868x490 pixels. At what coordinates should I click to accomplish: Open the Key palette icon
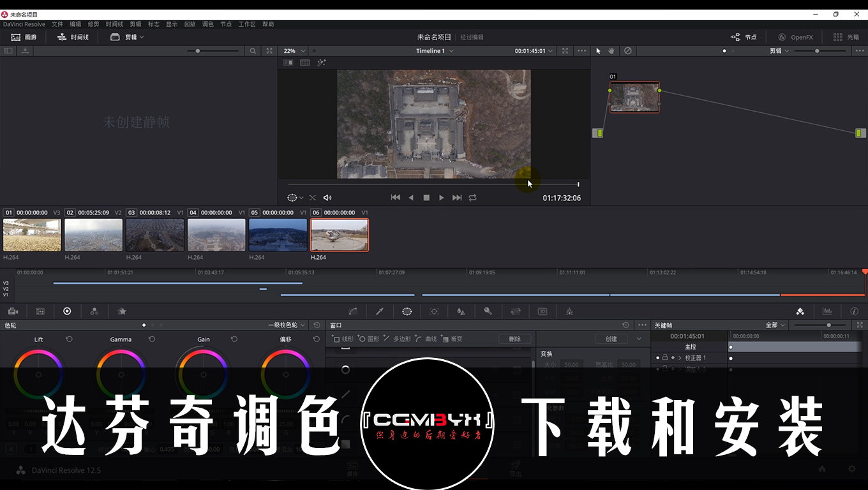(x=488, y=311)
